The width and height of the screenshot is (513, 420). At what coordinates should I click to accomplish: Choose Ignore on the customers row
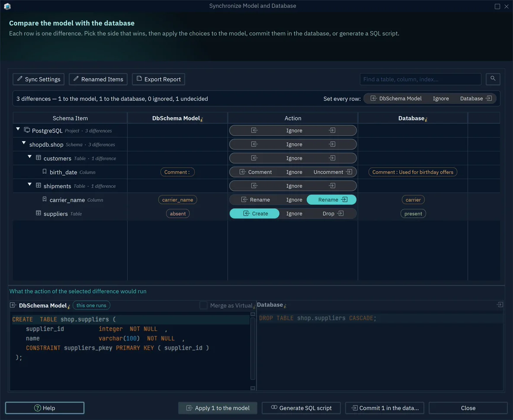click(x=294, y=158)
